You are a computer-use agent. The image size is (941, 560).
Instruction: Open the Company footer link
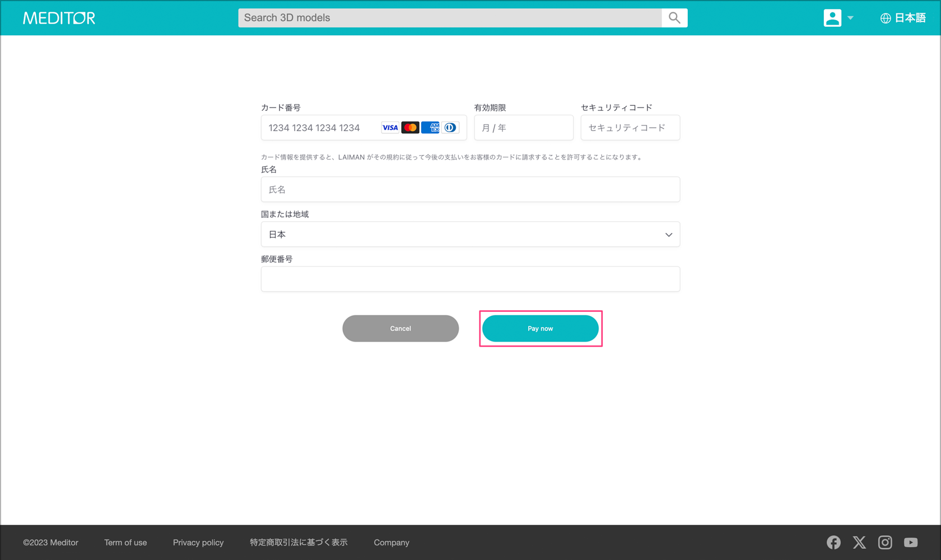click(391, 543)
